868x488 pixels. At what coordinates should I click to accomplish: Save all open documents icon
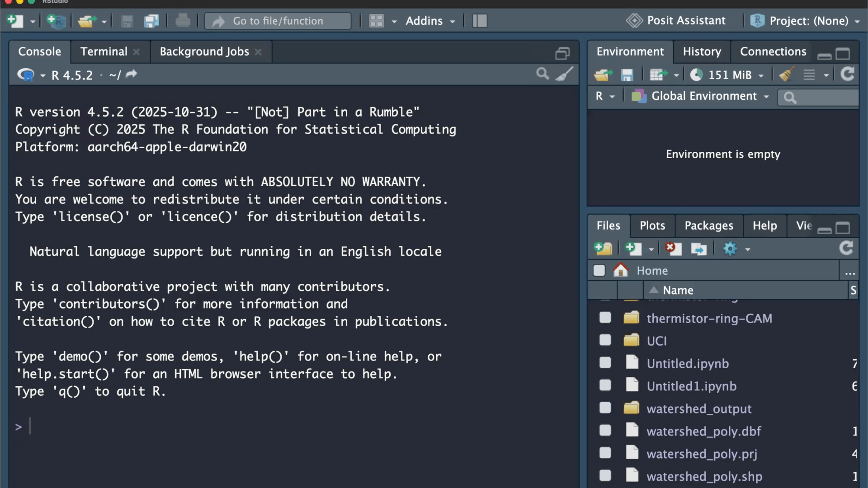[x=151, y=21]
